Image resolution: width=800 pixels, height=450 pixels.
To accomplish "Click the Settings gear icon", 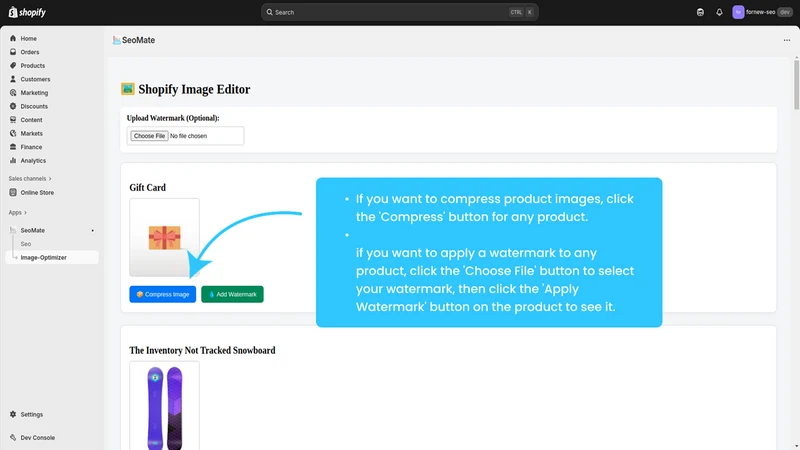I will coord(13,414).
